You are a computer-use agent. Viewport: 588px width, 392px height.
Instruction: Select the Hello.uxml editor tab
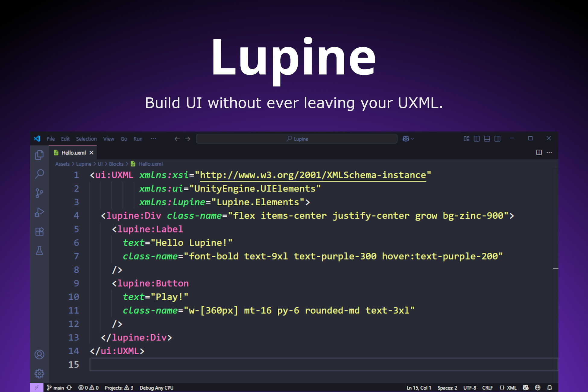click(73, 153)
